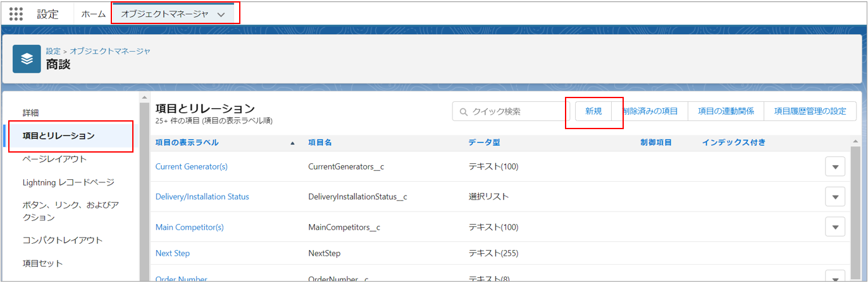Click the search magnifier icon in クイック検索

463,111
